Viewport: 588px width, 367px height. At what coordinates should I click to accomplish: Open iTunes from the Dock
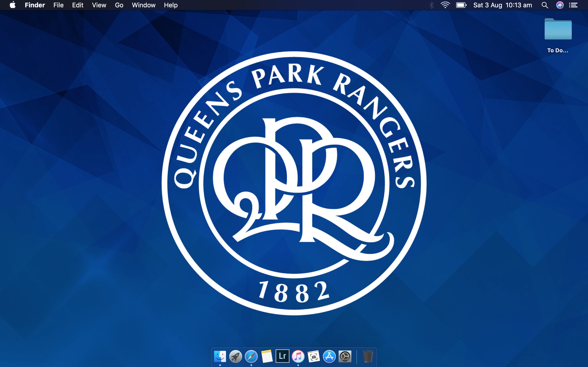pos(298,356)
